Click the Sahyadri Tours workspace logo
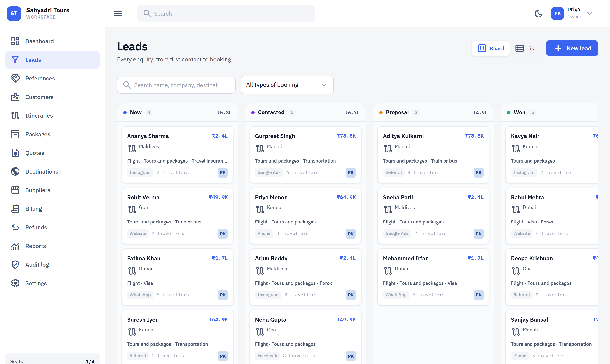 click(14, 14)
